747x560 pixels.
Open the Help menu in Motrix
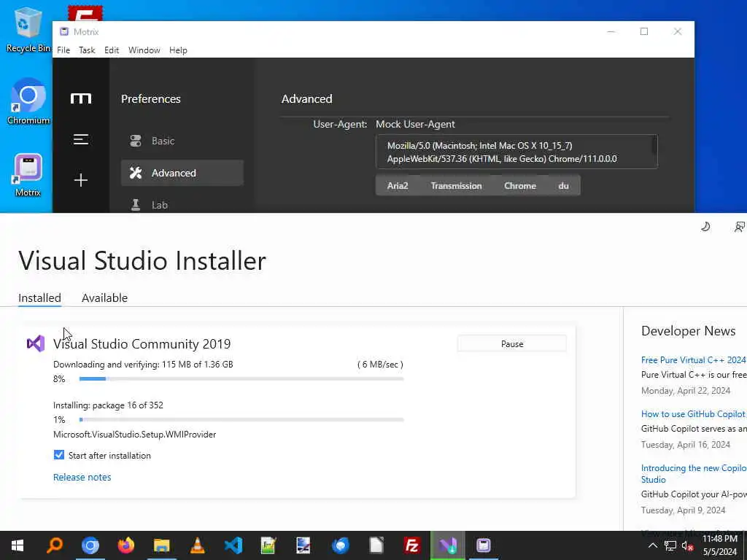click(x=178, y=50)
